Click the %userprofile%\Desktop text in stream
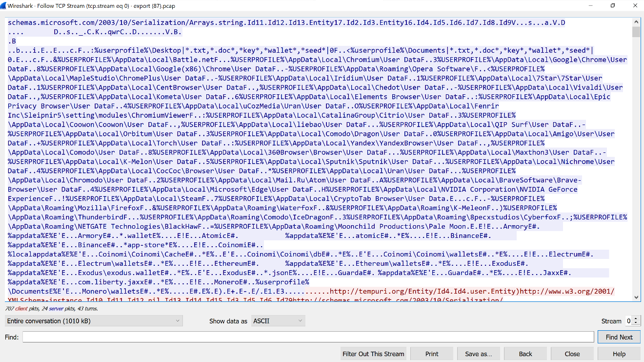Viewport: 644px width, 362px height. 138,50
